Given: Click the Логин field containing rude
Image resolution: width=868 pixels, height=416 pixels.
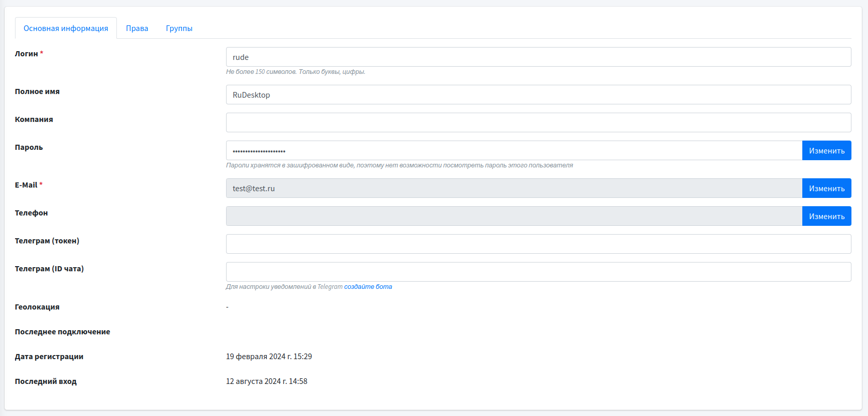Looking at the screenshot, I should (x=538, y=57).
